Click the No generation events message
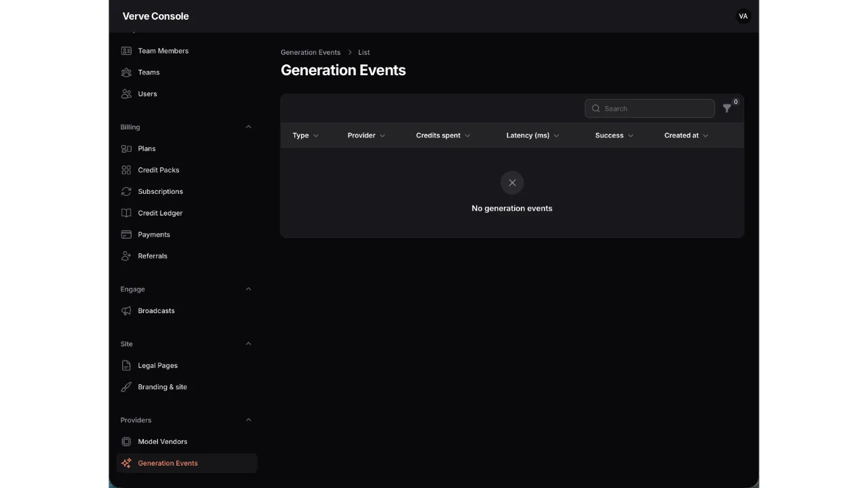Image resolution: width=868 pixels, height=488 pixels. pos(512,209)
